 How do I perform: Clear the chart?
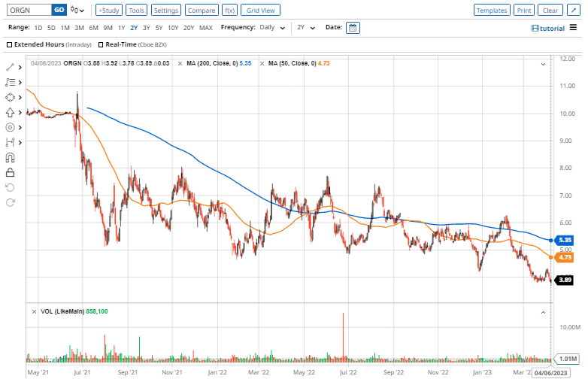tap(550, 10)
